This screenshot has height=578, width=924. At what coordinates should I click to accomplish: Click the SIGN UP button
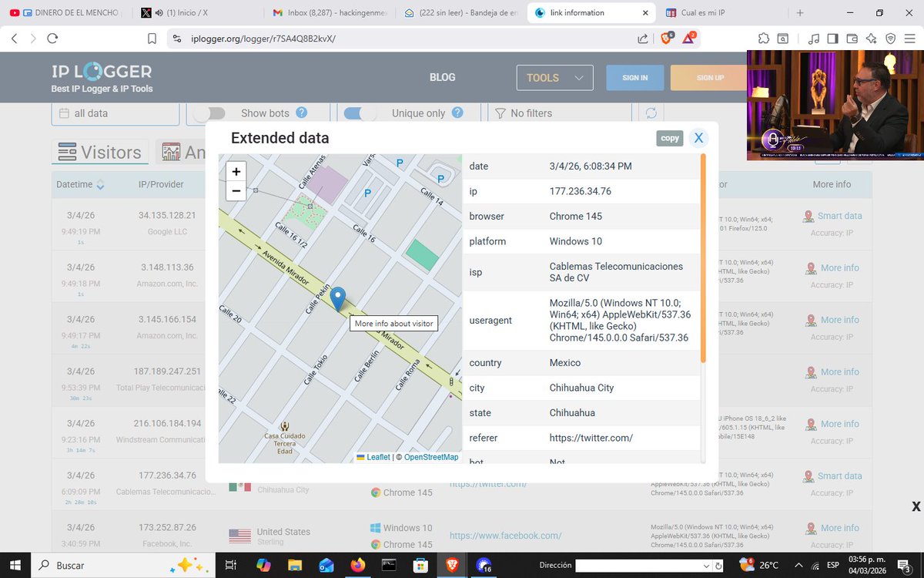tap(709, 78)
